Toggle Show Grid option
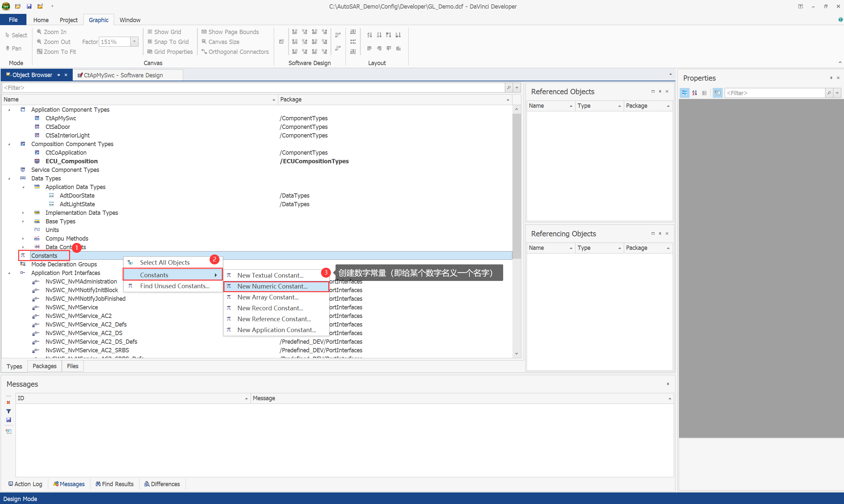Screen dimensions: 844x504 click(164, 32)
